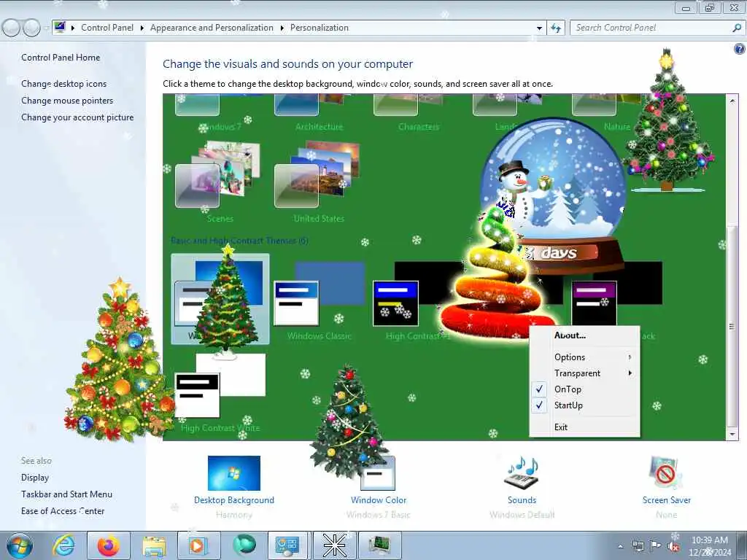Open the Screen Saver icon
The height and width of the screenshot is (560, 747).
(x=666, y=472)
